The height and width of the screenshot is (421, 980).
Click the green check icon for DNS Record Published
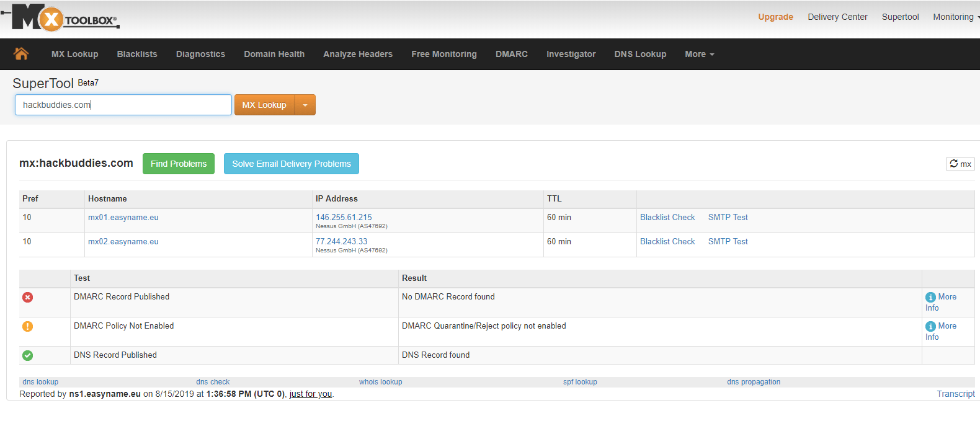(28, 355)
